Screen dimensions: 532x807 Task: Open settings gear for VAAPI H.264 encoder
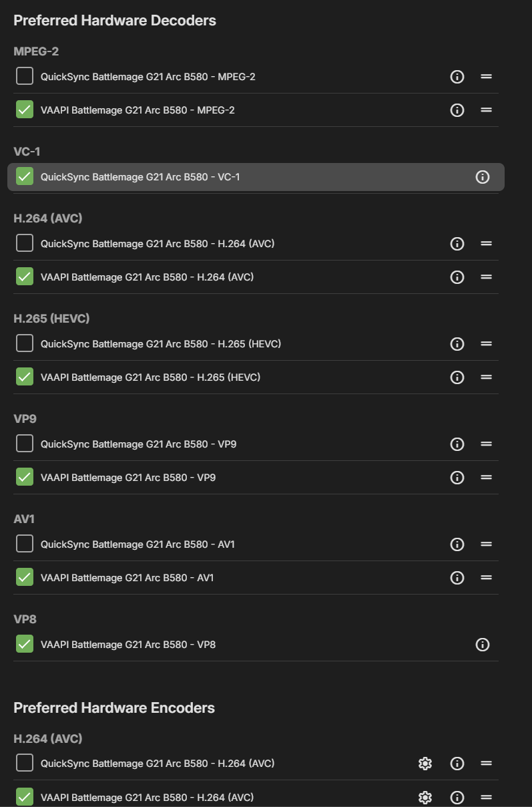click(x=425, y=797)
